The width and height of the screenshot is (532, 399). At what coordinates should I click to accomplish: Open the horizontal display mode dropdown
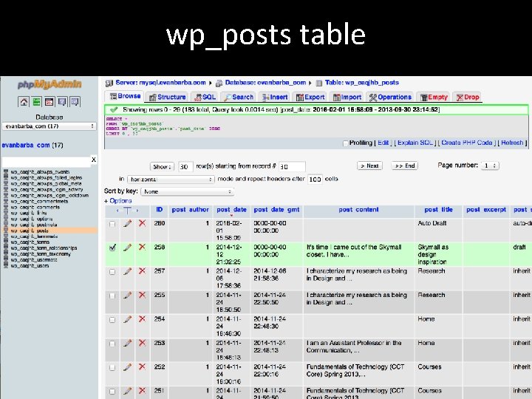171,179
